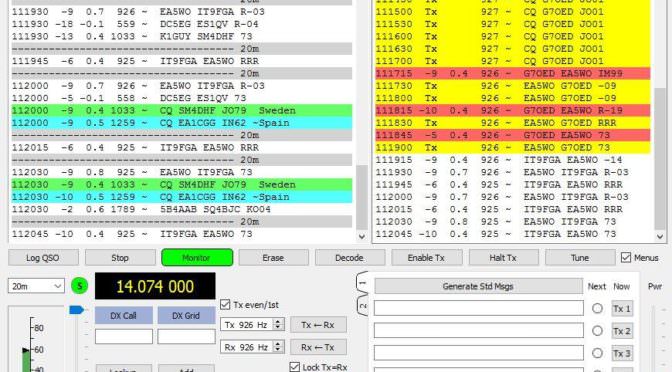This screenshot has width=672, height=372.
Task: Click the DX Grid input field
Action: 186,336
